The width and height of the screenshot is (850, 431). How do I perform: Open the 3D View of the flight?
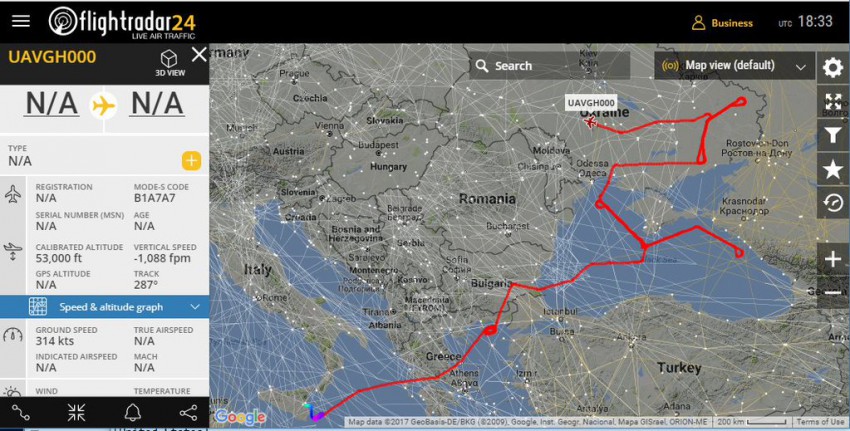(x=169, y=62)
